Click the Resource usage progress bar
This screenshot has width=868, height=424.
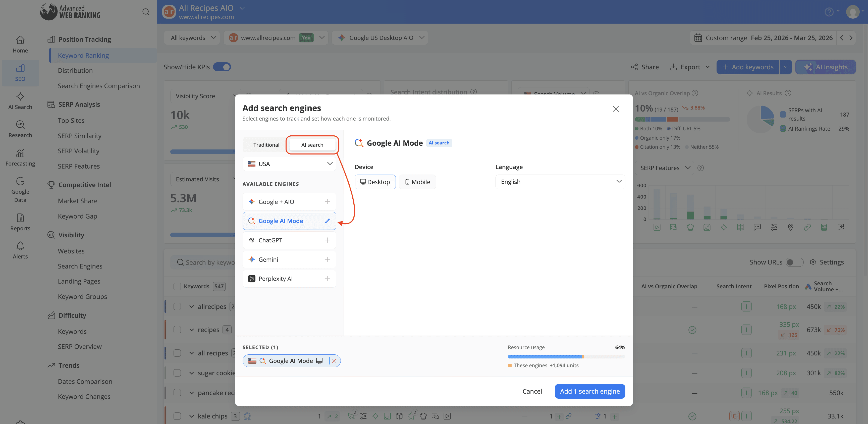pyautogui.click(x=566, y=357)
